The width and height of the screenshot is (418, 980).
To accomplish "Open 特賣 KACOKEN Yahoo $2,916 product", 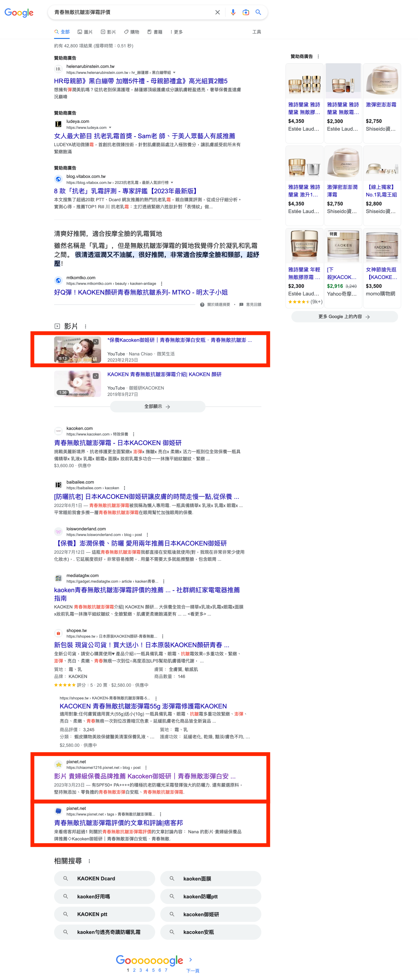I will pyautogui.click(x=343, y=268).
